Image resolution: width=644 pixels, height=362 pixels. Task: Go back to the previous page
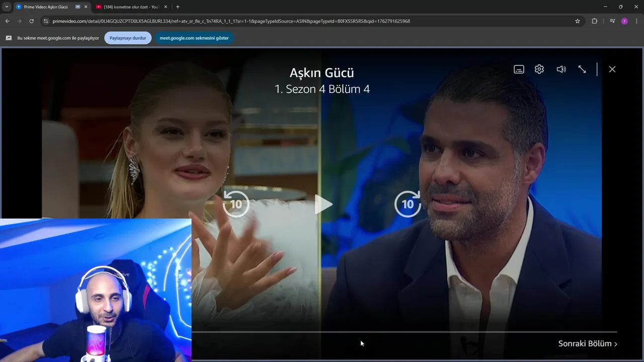click(x=7, y=21)
